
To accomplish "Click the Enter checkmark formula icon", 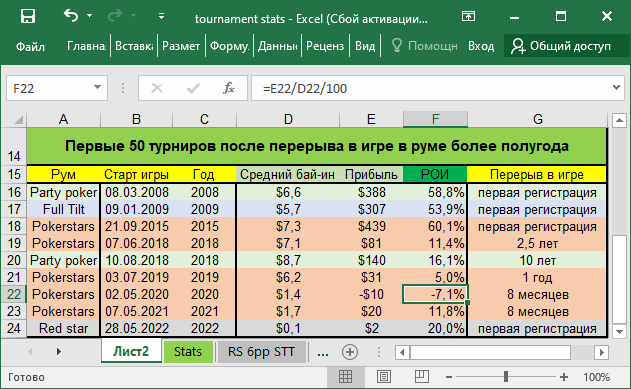I will pos(193,88).
